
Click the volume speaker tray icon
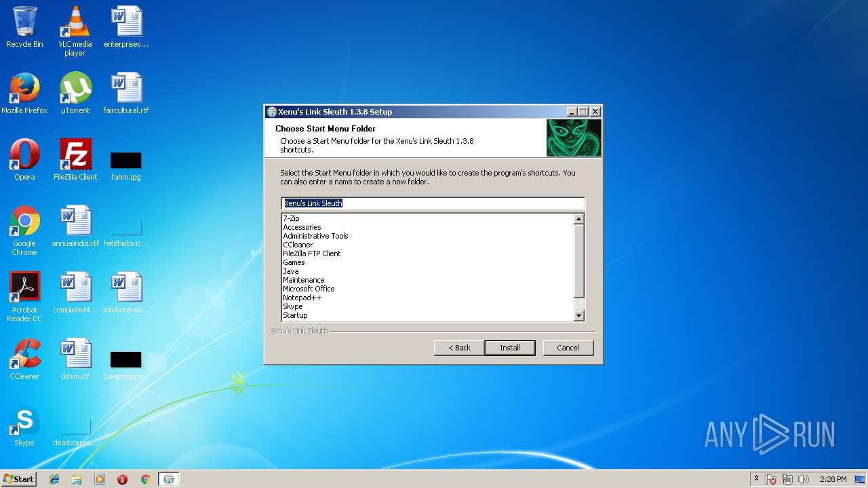pyautogui.click(x=804, y=479)
